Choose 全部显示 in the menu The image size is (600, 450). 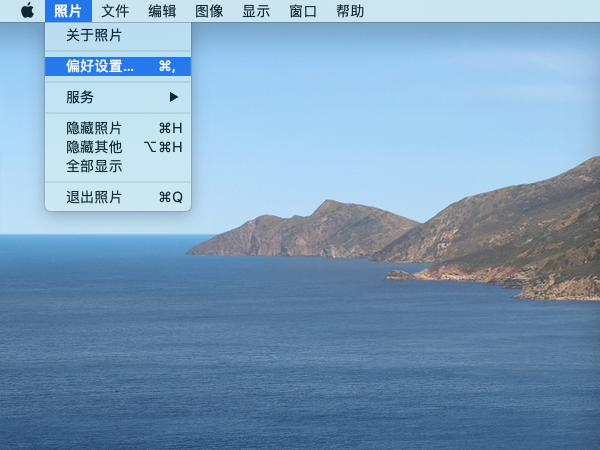pyautogui.click(x=118, y=166)
